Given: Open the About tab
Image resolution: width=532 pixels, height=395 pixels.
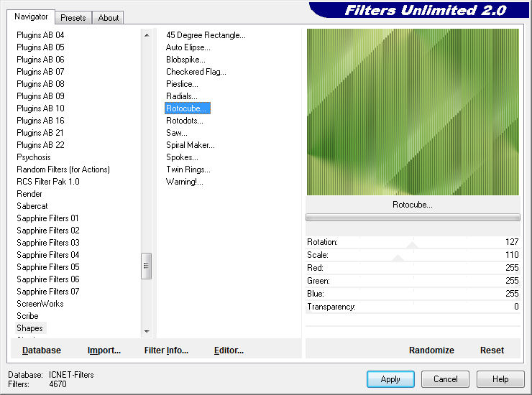Looking at the screenshot, I should coord(109,18).
